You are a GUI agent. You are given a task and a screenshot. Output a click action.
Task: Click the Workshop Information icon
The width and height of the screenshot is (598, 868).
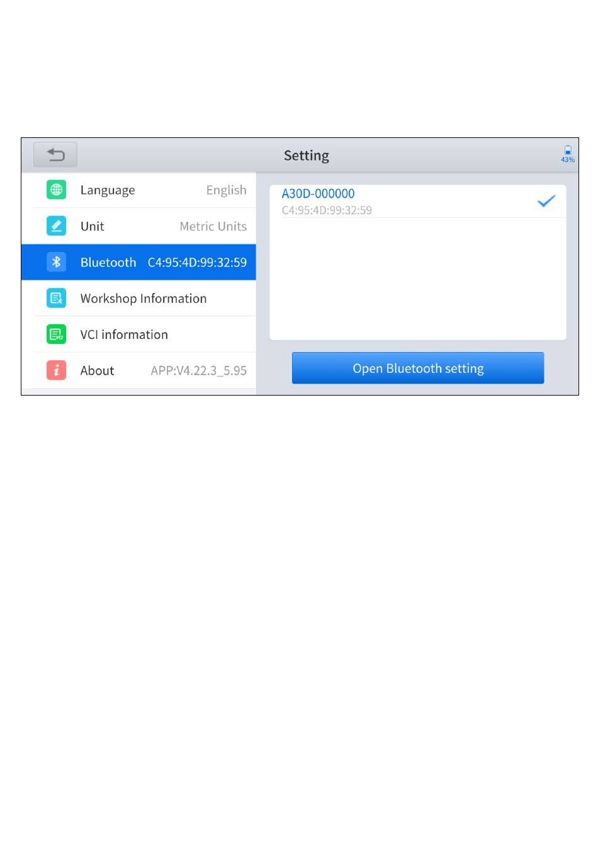[56, 298]
